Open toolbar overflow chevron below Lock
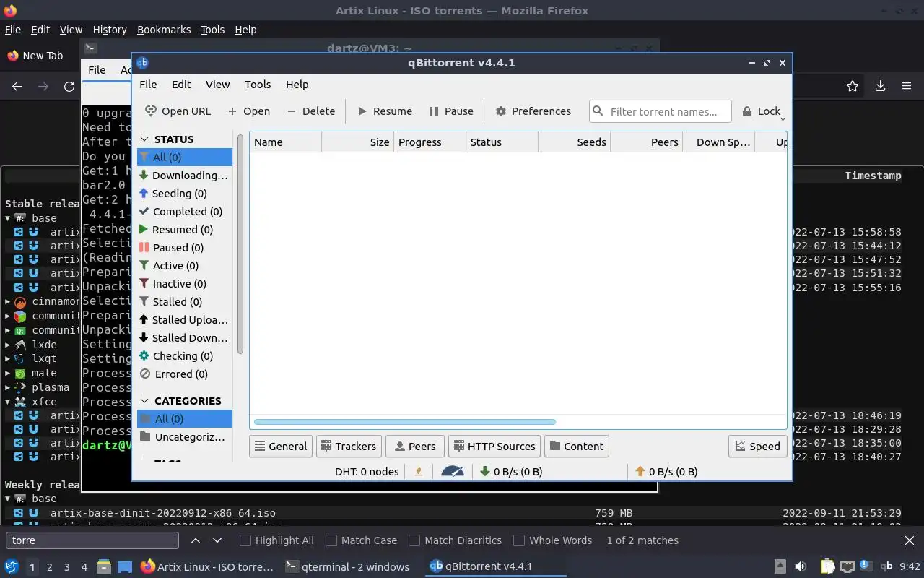Viewport: 924px width, 578px height. 783,120
